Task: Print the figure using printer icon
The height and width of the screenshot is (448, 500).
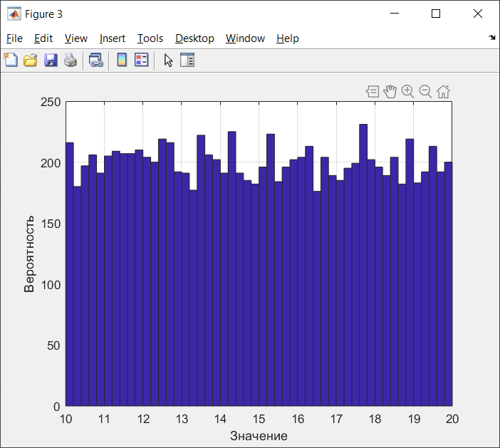Action: (x=71, y=60)
